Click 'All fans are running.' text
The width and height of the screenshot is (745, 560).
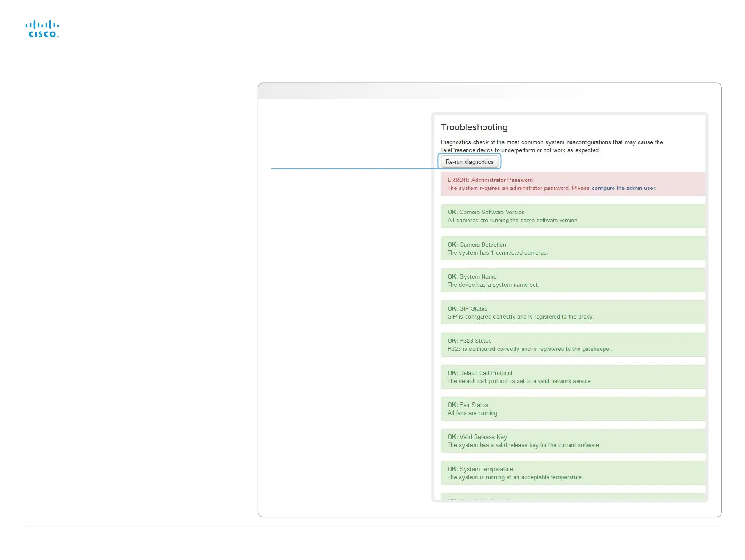(x=473, y=413)
